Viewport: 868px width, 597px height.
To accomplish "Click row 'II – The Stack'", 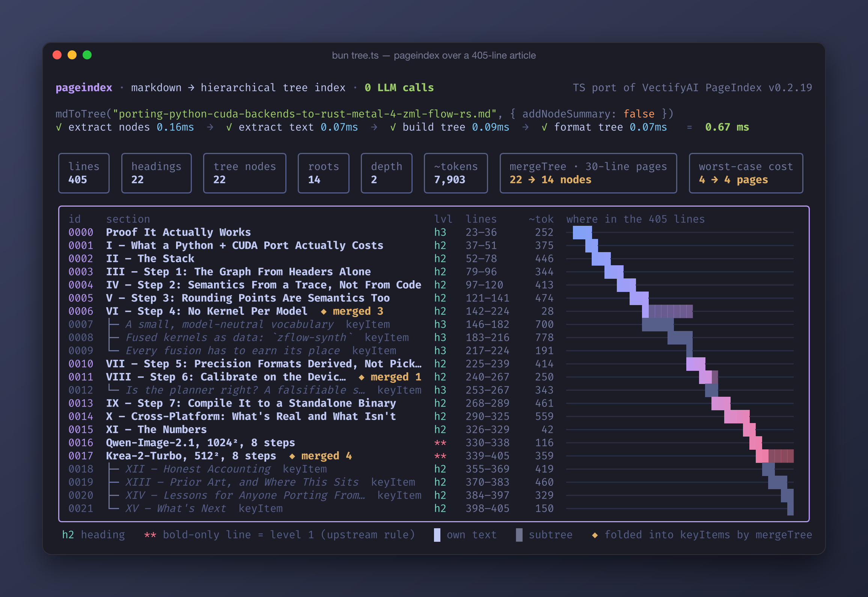I will click(x=431, y=258).
